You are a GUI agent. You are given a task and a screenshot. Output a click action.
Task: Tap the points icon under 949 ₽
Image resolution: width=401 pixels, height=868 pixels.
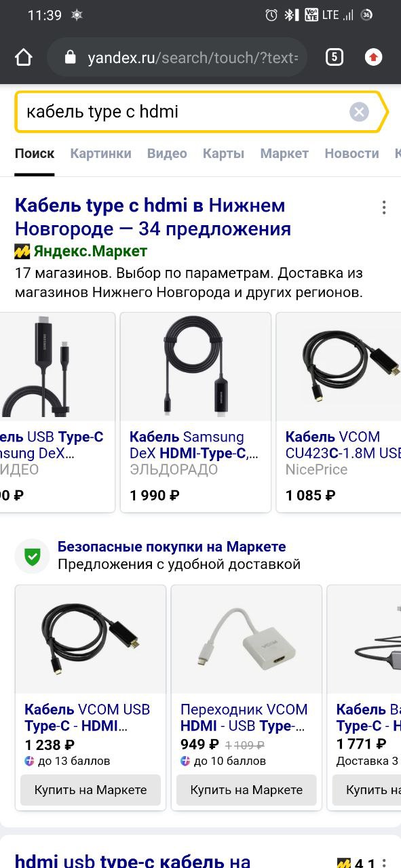(x=186, y=761)
